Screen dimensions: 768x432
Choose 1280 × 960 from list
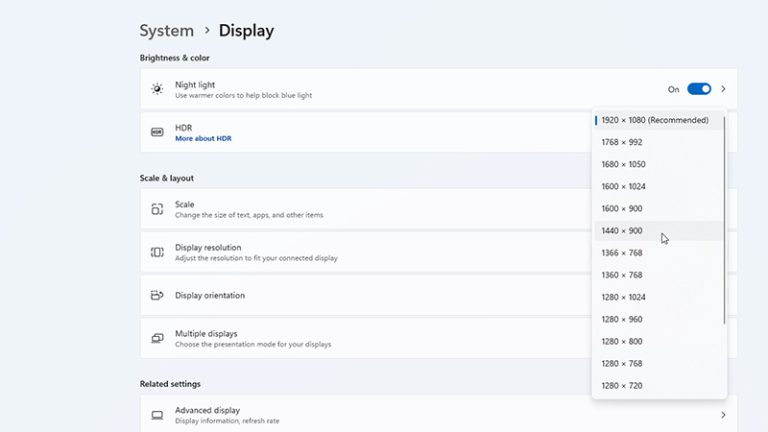tap(658, 319)
